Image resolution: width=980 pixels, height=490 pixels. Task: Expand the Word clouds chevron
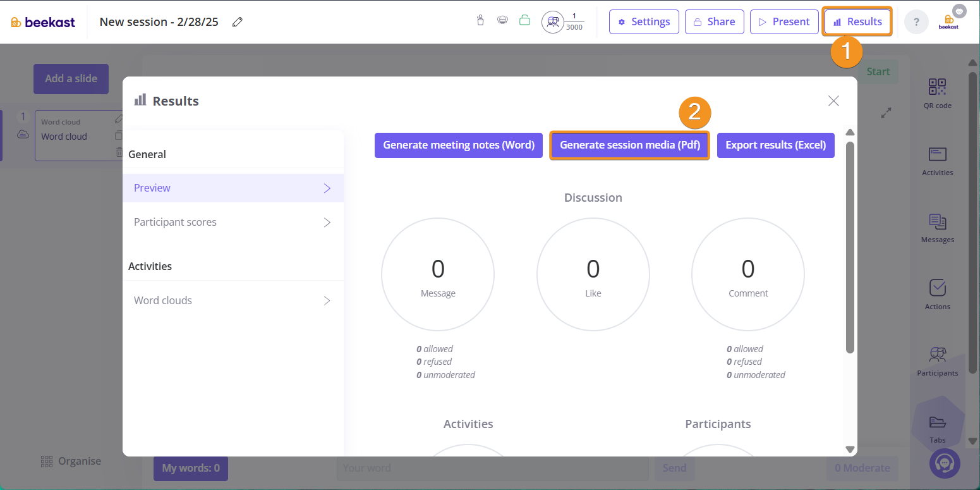point(327,301)
